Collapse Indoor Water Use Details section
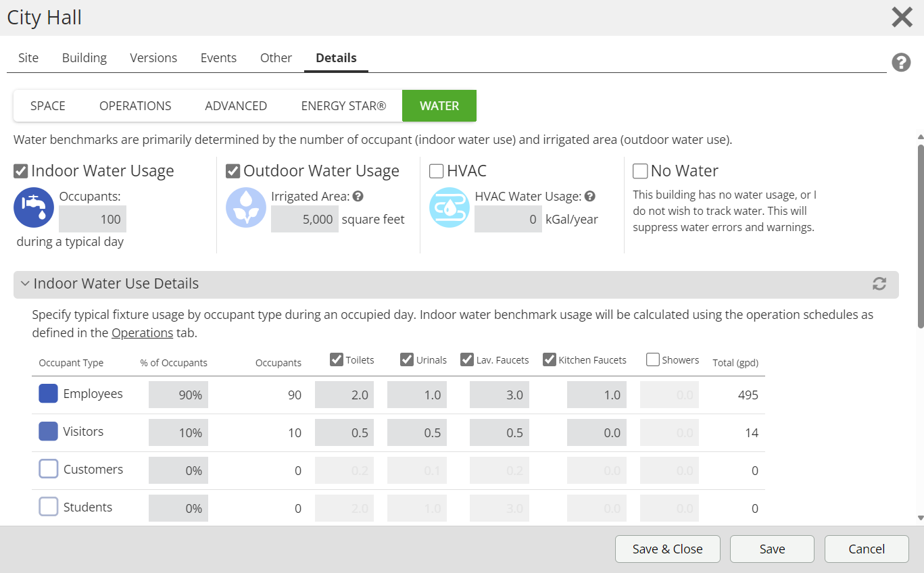The height and width of the screenshot is (573, 924). click(25, 284)
